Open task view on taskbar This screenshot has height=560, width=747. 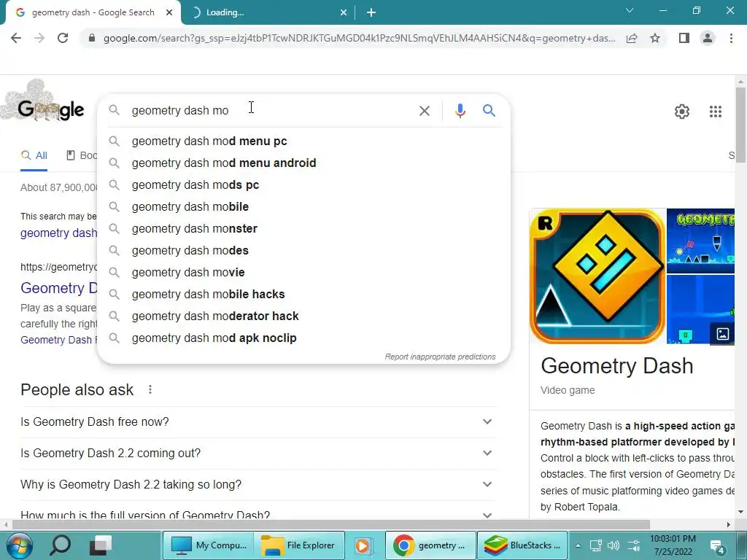click(x=101, y=545)
